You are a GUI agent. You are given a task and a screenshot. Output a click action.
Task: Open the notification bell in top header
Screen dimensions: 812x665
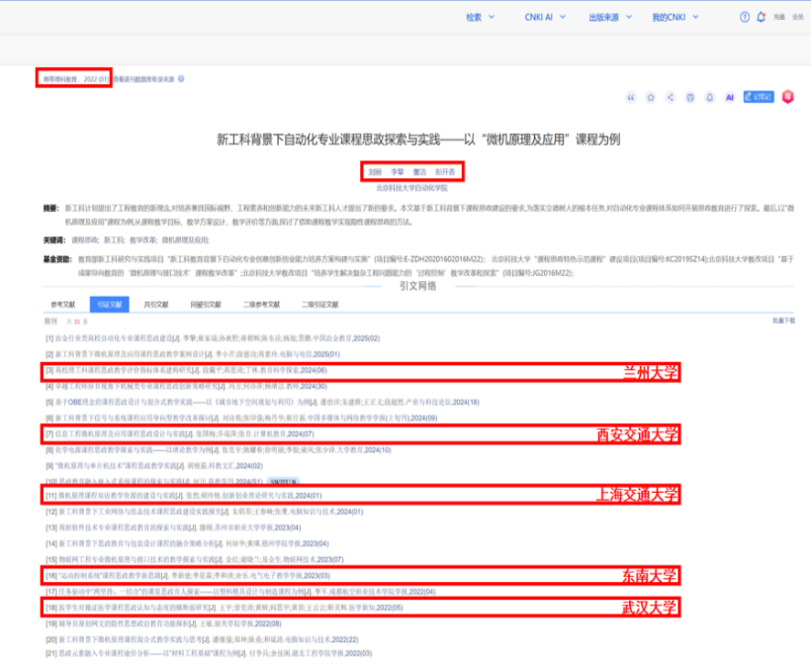point(761,17)
